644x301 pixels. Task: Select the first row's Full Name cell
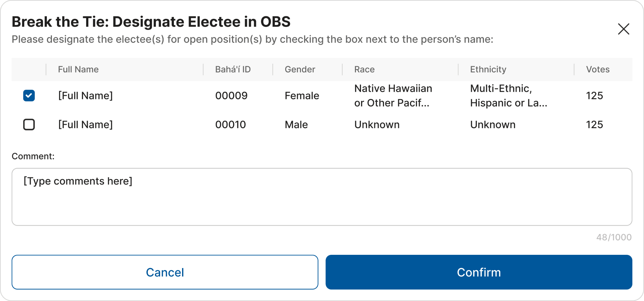pos(85,96)
